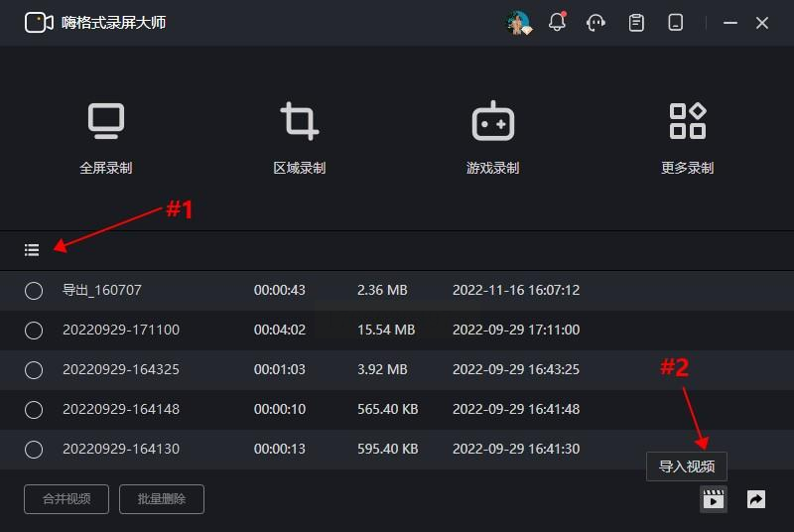Click the 合并视频 merge videos button
794x532 pixels.
[x=66, y=499]
